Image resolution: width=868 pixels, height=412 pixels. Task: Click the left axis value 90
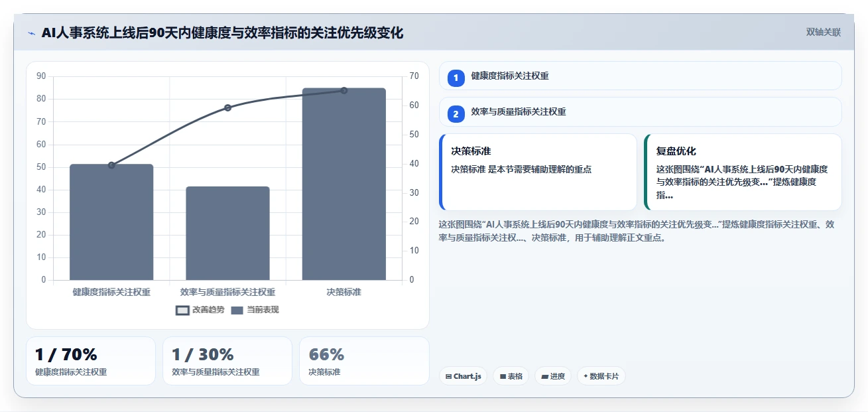[41, 76]
